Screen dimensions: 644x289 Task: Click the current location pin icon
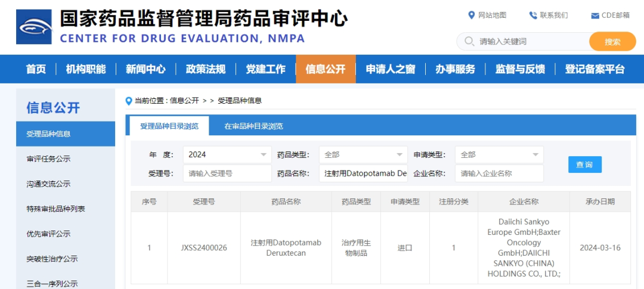coord(129,101)
